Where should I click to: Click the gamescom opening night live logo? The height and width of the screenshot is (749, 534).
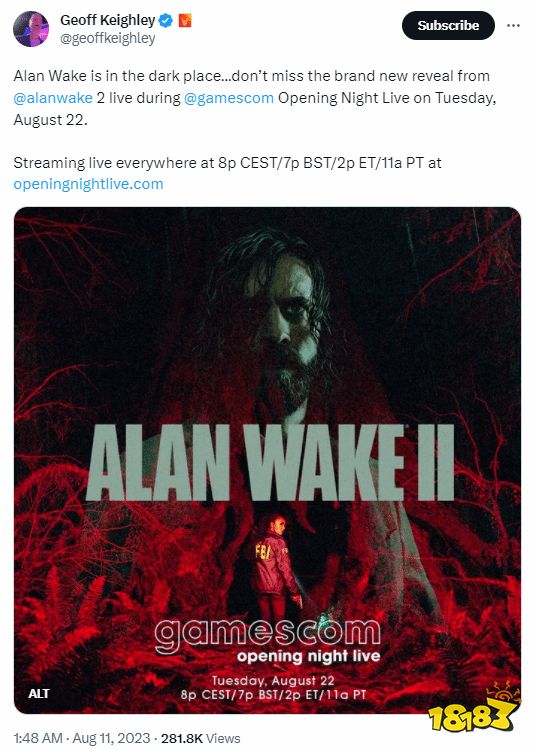click(267, 641)
